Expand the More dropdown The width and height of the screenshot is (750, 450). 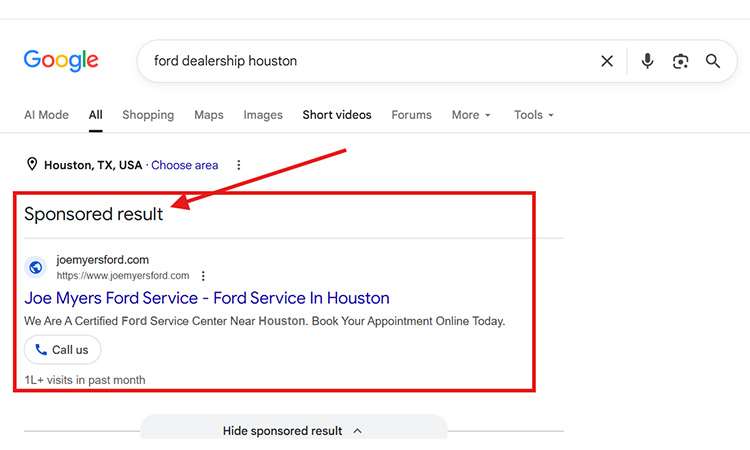tap(471, 115)
